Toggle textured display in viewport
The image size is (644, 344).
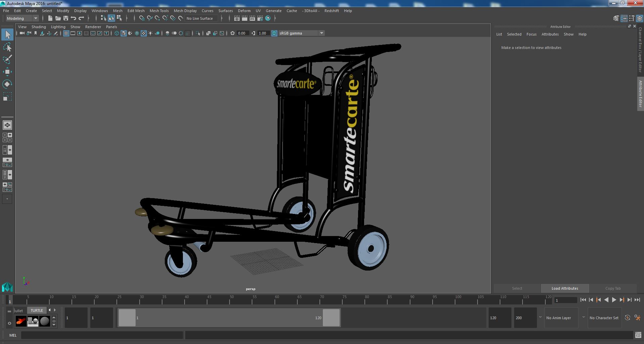144,33
